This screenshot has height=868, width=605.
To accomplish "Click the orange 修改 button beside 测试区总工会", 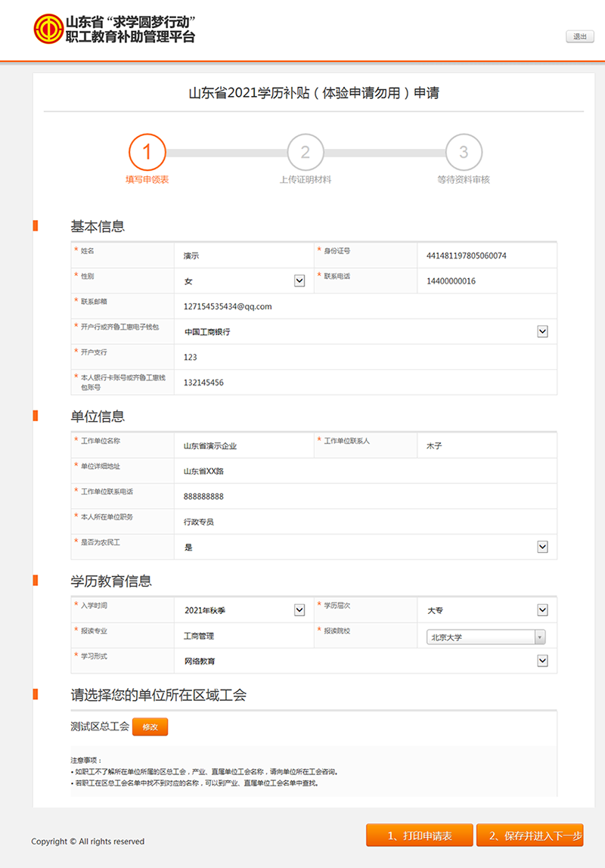I will tap(150, 726).
